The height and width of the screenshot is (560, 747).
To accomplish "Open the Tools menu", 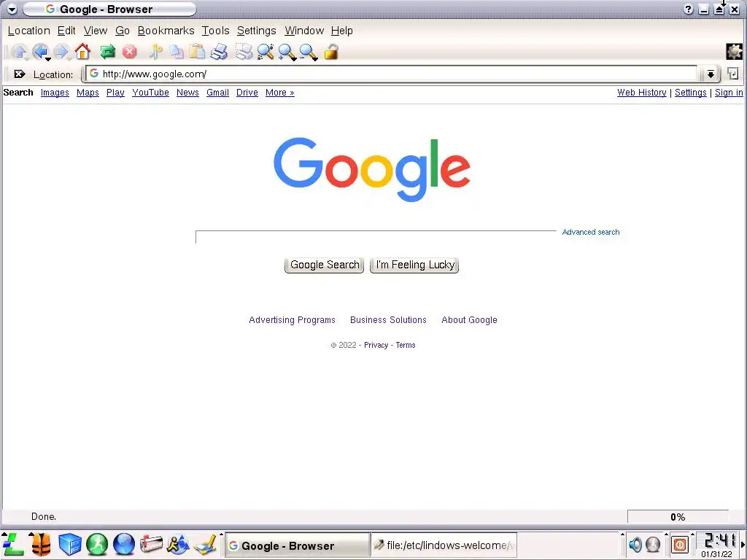I will coord(215,31).
